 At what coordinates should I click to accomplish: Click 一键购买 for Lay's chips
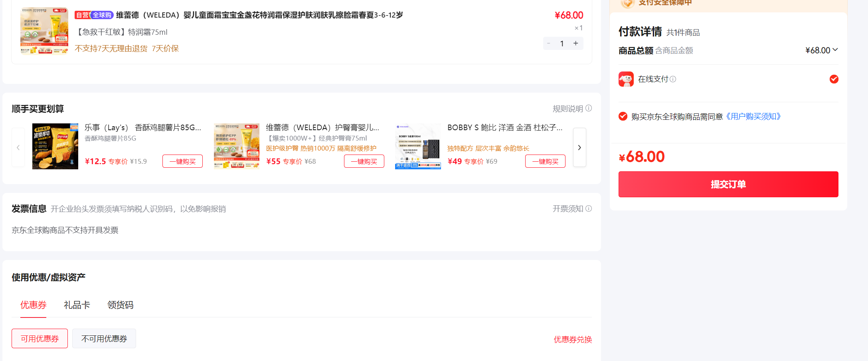pyautogui.click(x=182, y=161)
